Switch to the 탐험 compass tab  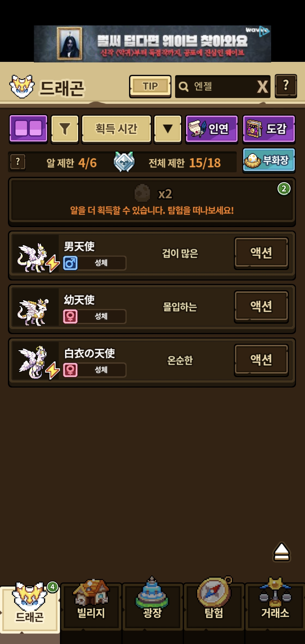214,606
